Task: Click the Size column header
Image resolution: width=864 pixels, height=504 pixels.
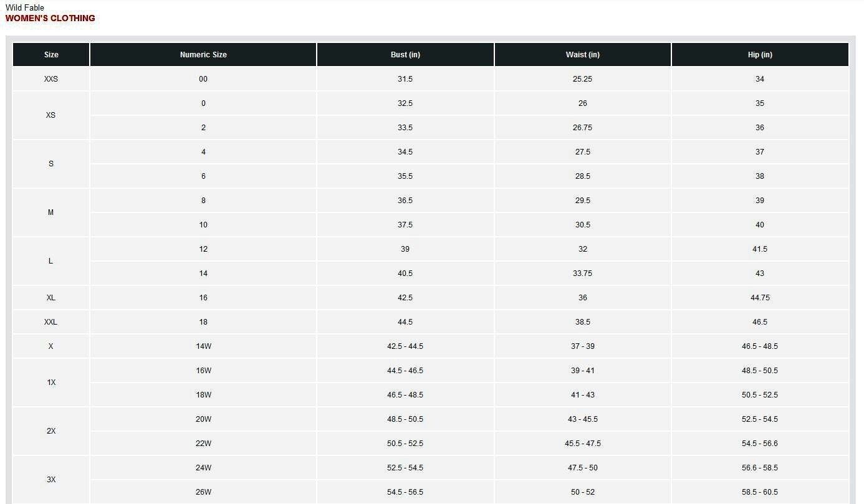Action: pyautogui.click(x=51, y=55)
